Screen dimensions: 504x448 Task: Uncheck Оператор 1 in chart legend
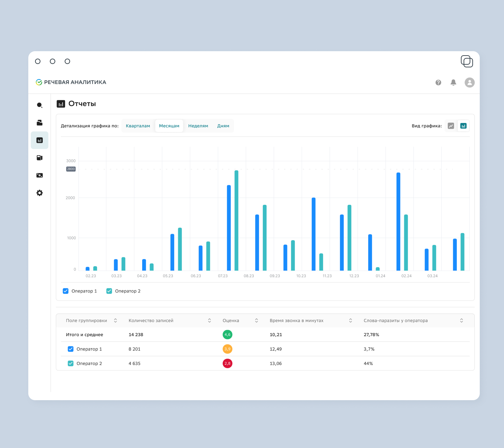pos(66,291)
